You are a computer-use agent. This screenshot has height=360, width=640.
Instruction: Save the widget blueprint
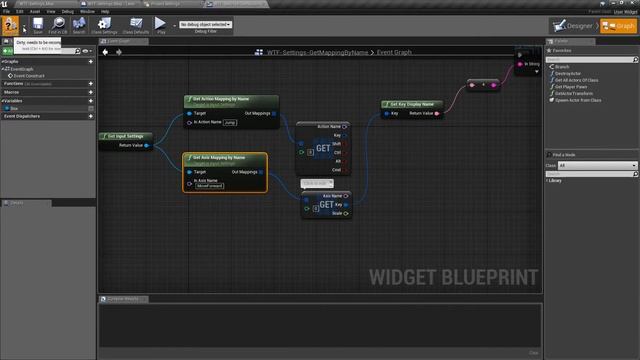(38, 25)
